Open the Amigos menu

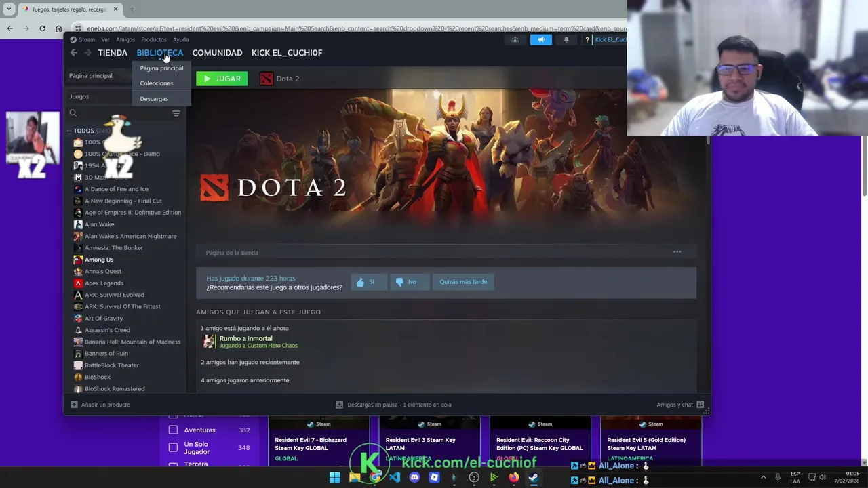125,39
